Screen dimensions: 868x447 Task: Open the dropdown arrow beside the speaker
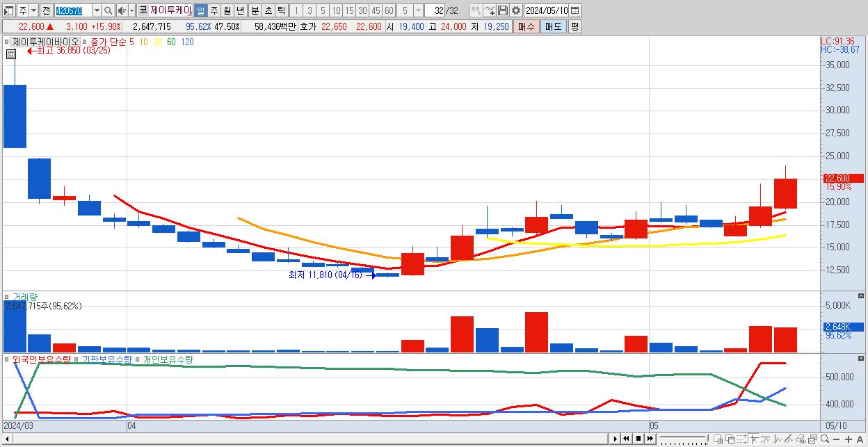coord(131,10)
